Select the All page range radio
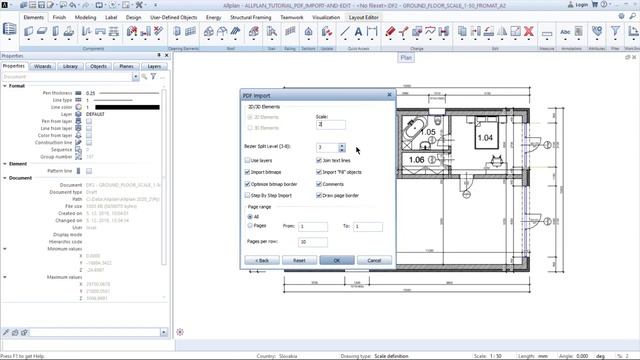 tap(250, 217)
